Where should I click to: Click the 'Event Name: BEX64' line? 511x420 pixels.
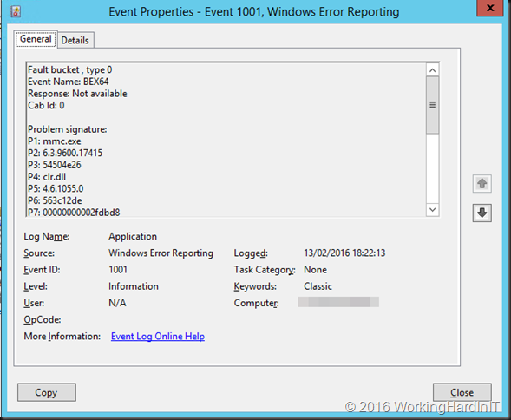pyautogui.click(x=69, y=82)
